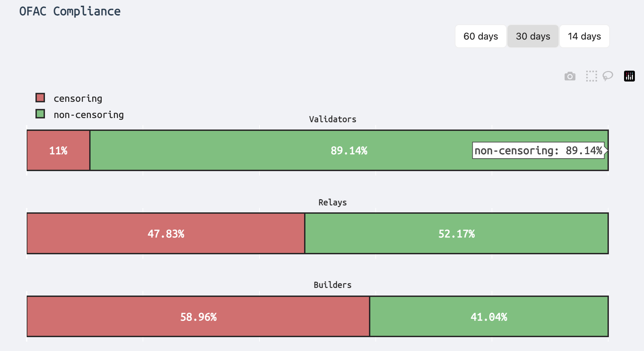Click the Builders 58.96% censoring segment
Viewport: 644px width, 351px height.
point(198,317)
